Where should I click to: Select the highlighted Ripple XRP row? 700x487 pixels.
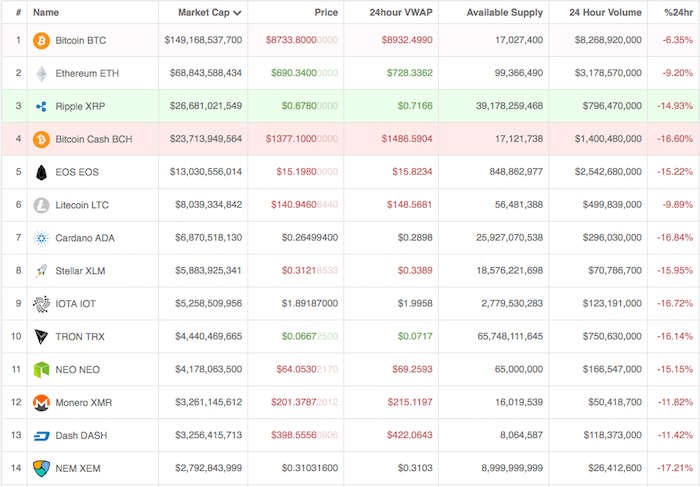(350, 106)
